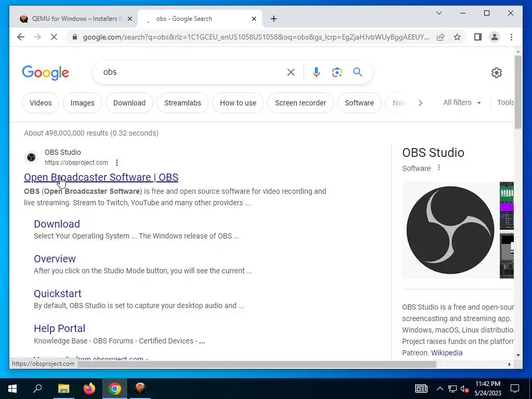
Task: Show more filter chips with arrow
Action: click(x=420, y=103)
